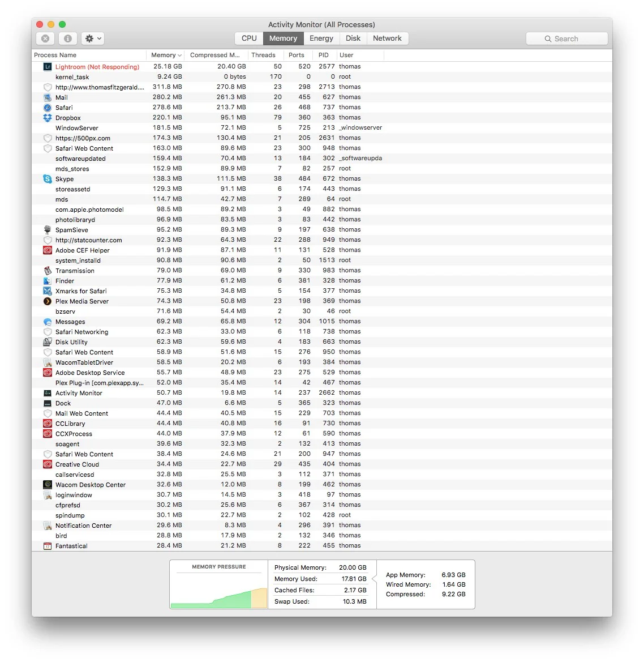
Task: Toggle sort order on Memory column header
Action: pyautogui.click(x=165, y=55)
